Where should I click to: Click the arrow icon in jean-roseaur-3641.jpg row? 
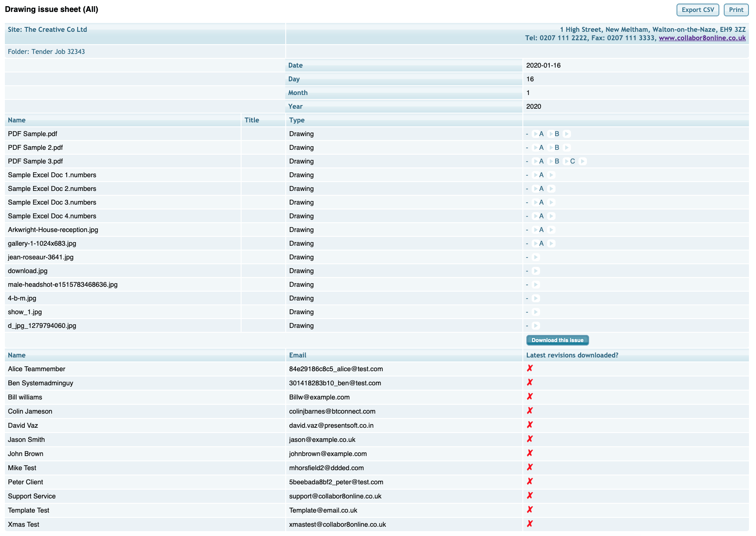click(x=536, y=257)
